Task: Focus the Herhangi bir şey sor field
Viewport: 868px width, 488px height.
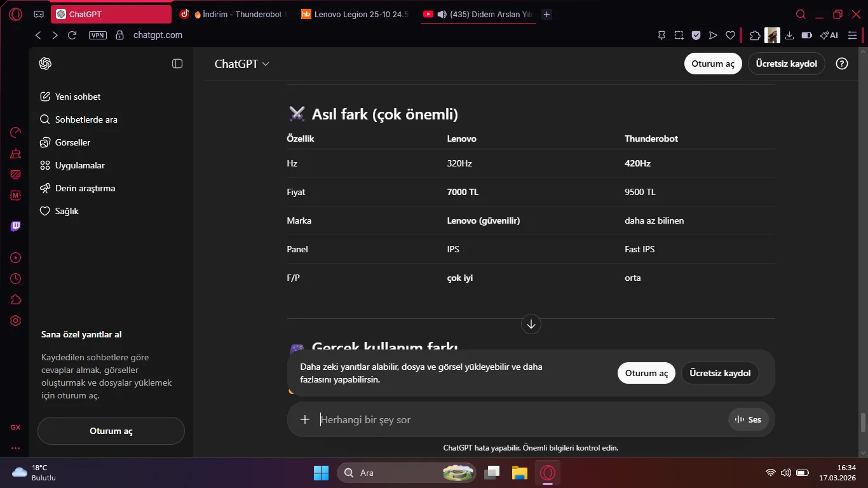Action: tap(521, 419)
